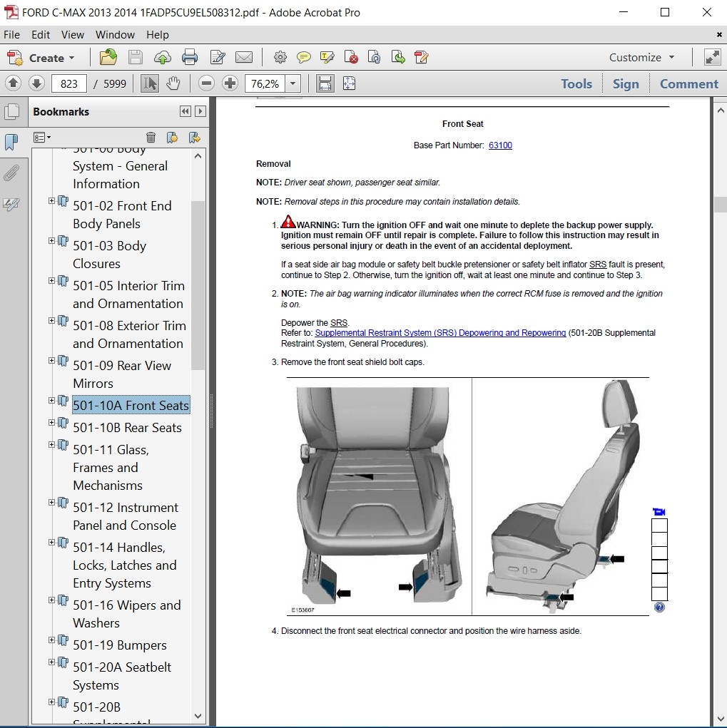Click the Print file icon

tap(189, 58)
